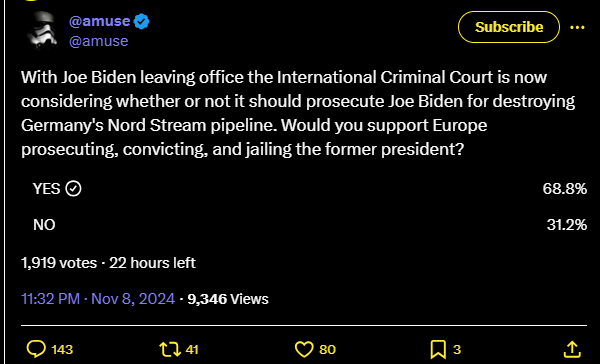Subscribe to @amuse with Subscribe button
The width and height of the screenshot is (600, 364).
pos(509,27)
